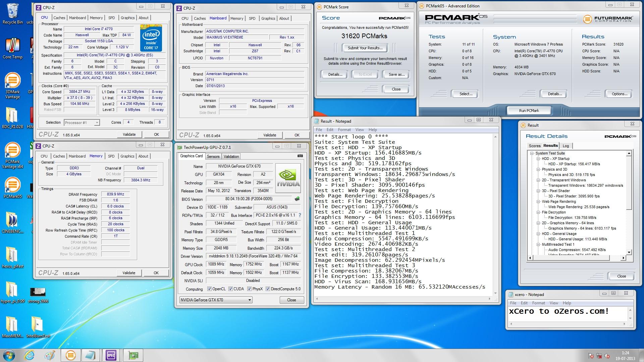Screen dimensions: 644x362
Task: Click the Run PCMark button
Action: (529, 111)
